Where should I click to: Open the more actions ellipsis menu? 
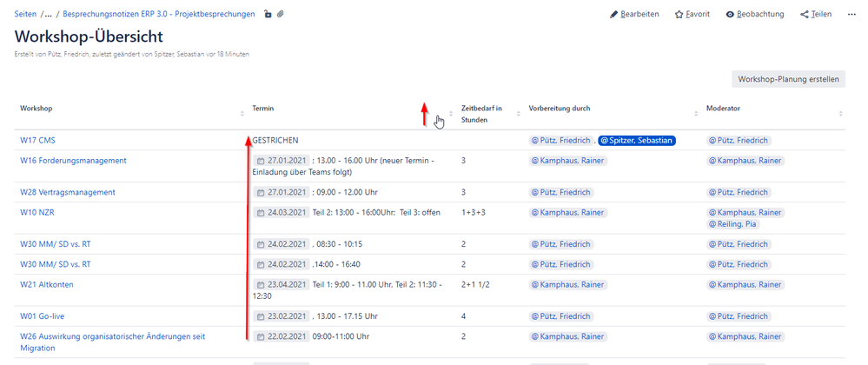point(852,15)
